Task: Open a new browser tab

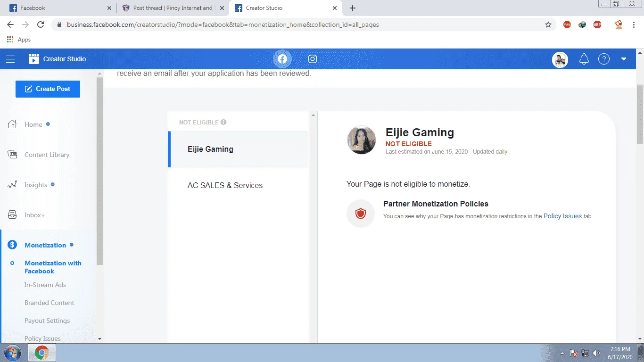Action: click(x=353, y=8)
